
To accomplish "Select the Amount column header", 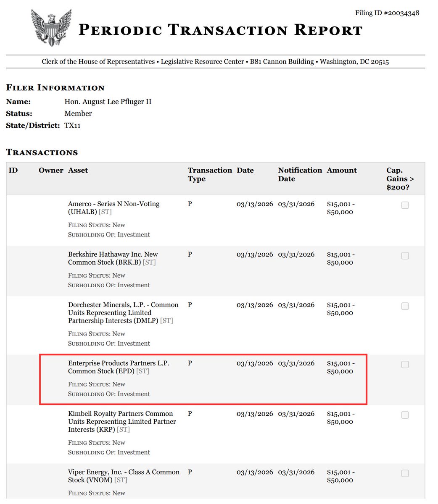I will 342,171.
